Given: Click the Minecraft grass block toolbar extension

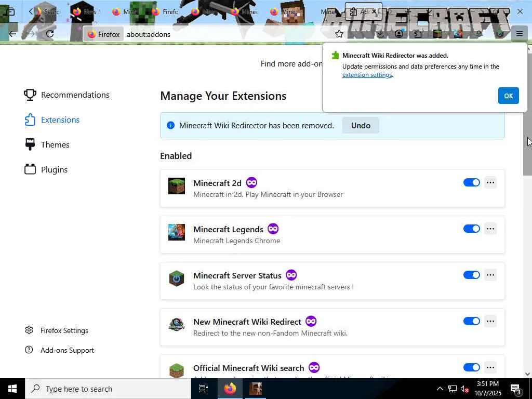Looking at the screenshot, I should (437, 34).
